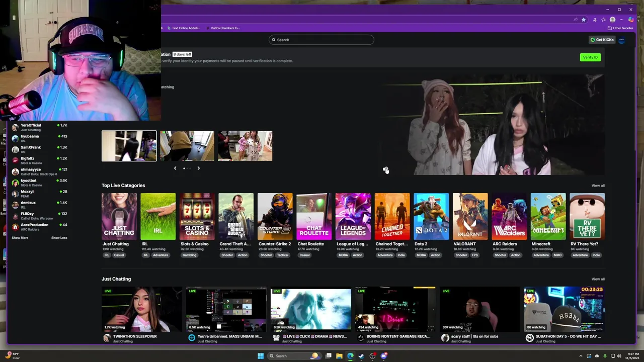Open Discord from the taskbar
Screen dimensions: 644x362
[384, 356]
